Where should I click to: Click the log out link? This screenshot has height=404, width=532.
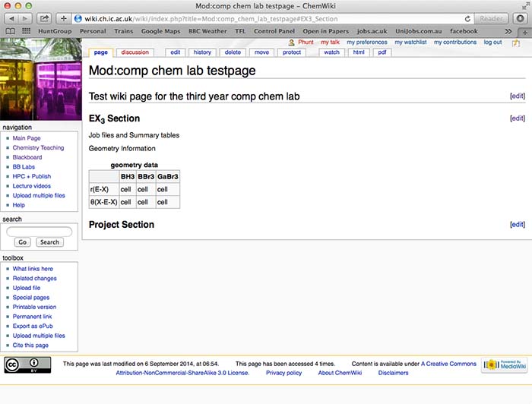pyautogui.click(x=492, y=42)
